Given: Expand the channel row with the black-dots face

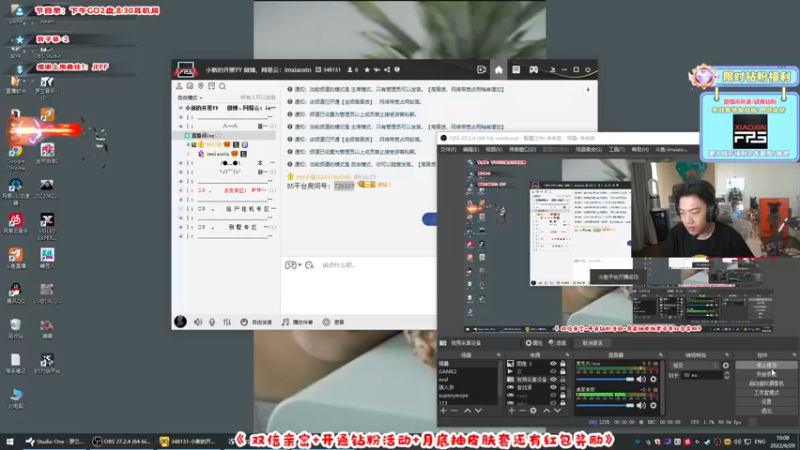Looking at the screenshot, I should coord(181,163).
